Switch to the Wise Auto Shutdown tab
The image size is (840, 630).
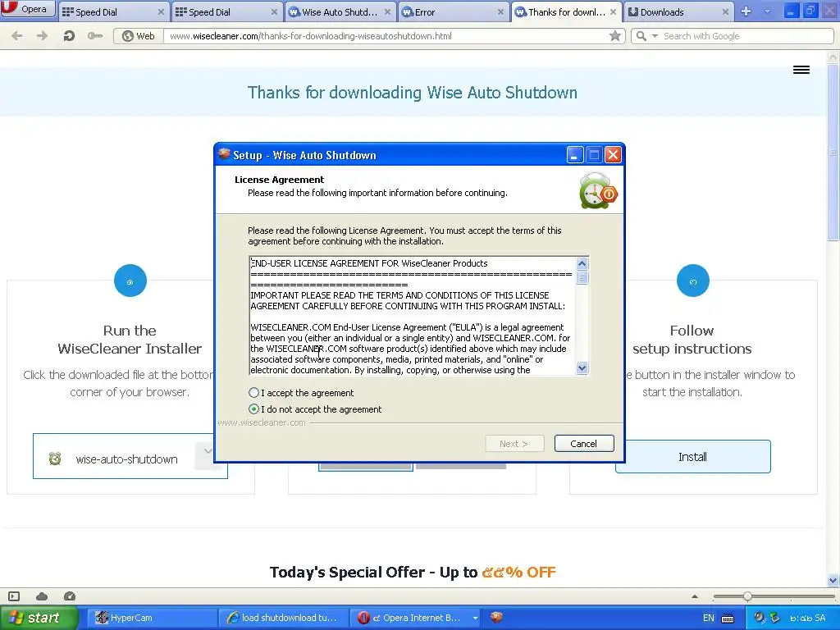(339, 11)
